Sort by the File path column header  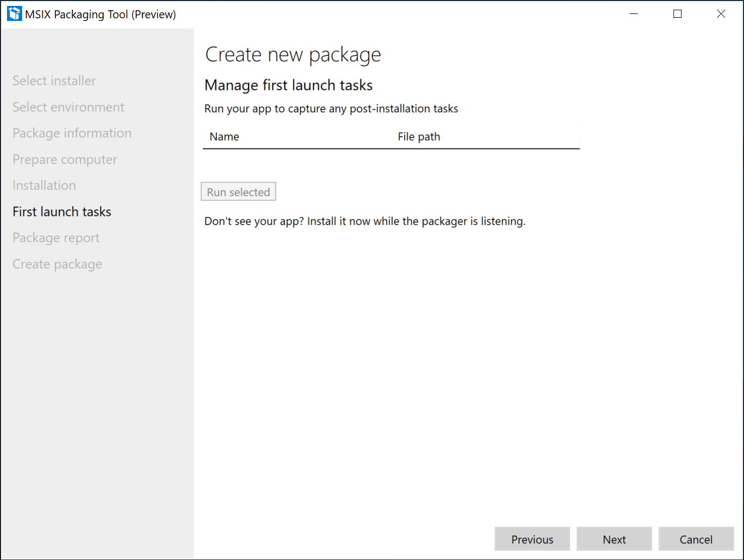tap(419, 137)
